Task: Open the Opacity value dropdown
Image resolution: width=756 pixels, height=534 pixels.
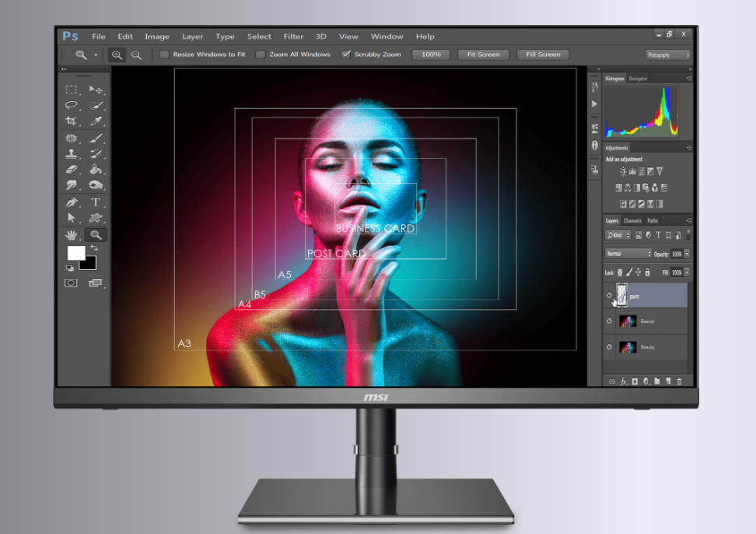Action: [686, 253]
